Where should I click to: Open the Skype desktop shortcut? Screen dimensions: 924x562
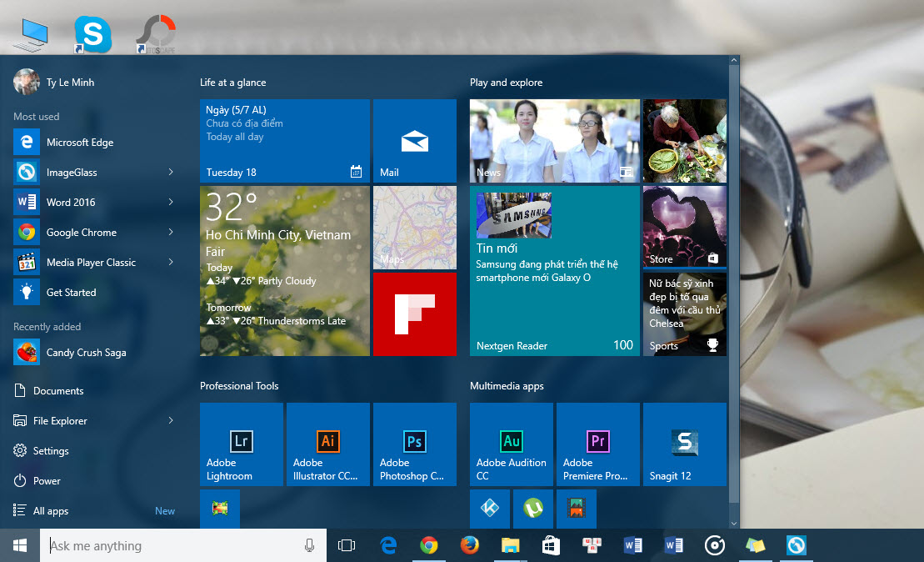pos(92,34)
